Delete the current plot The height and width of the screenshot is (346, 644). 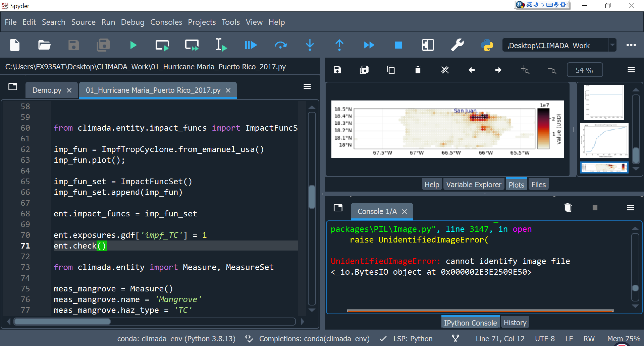click(x=418, y=70)
